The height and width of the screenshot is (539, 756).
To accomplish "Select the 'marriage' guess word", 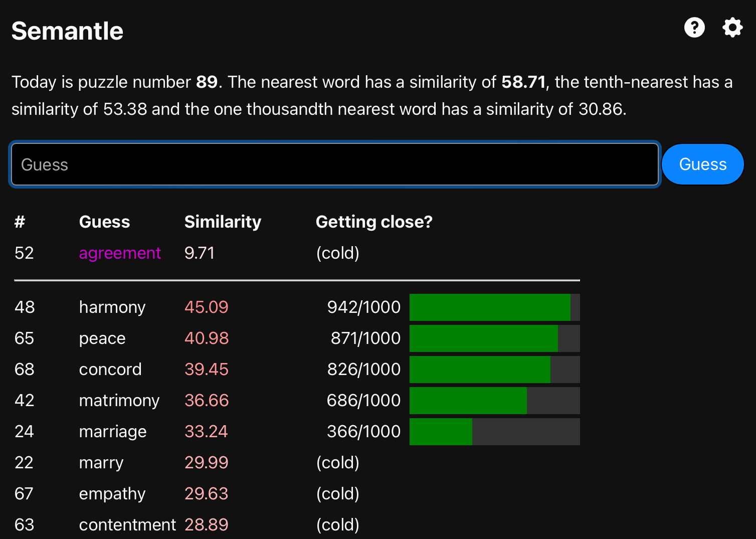I will 113,432.
